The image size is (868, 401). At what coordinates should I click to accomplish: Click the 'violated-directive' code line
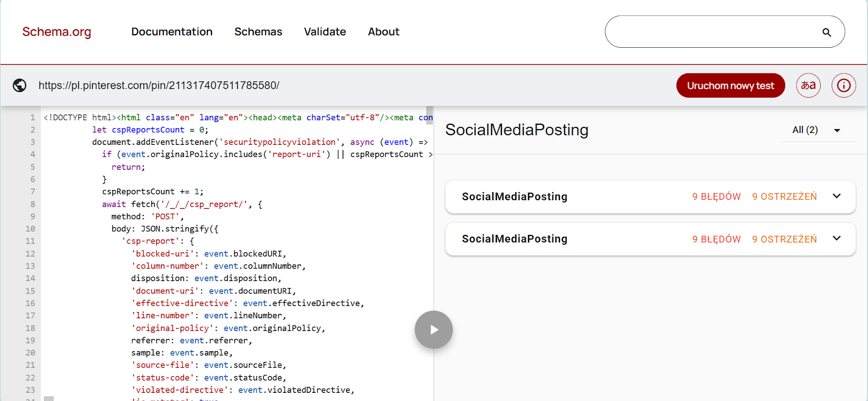[243, 390]
